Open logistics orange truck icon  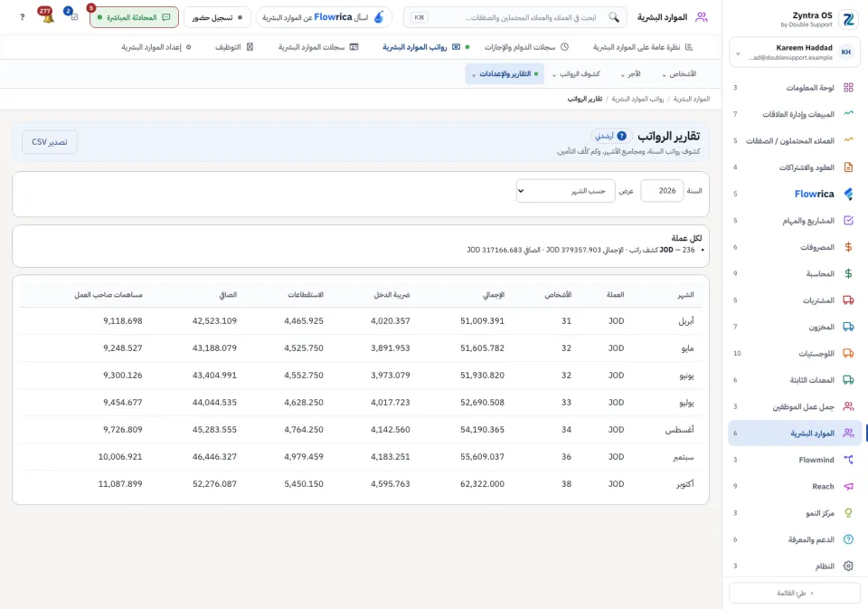pyautogui.click(x=848, y=353)
